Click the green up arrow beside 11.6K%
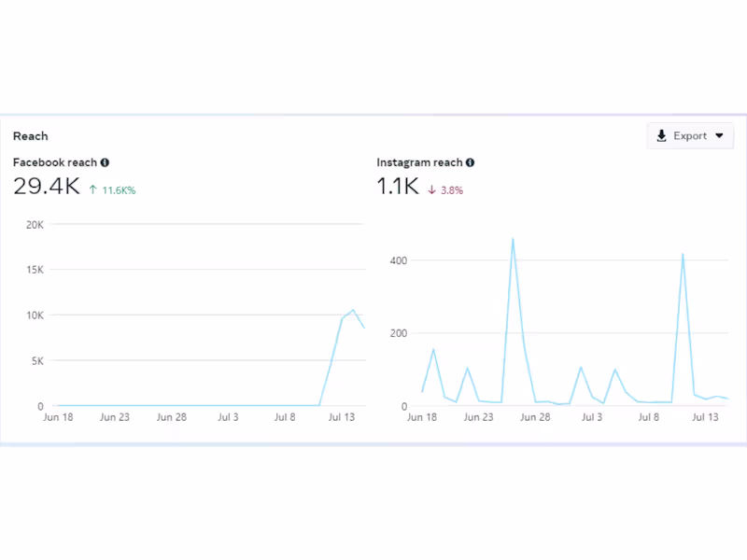The width and height of the screenshot is (747, 560). [x=92, y=190]
